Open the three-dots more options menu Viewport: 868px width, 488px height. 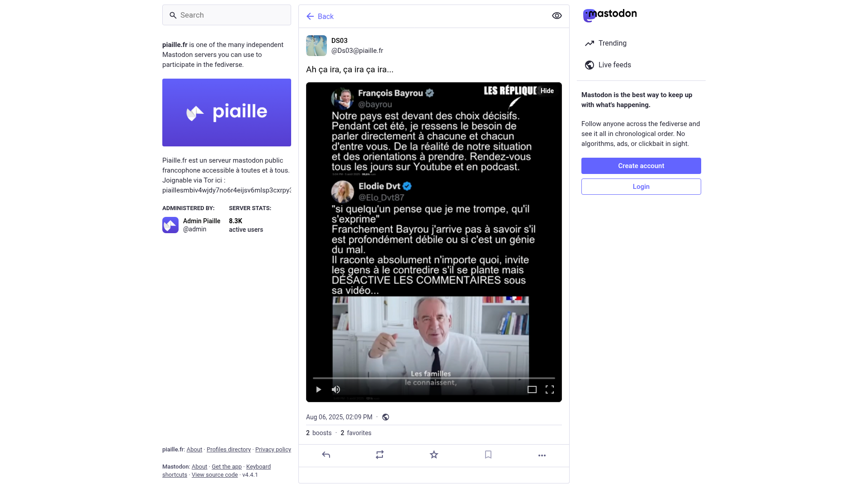(x=542, y=455)
